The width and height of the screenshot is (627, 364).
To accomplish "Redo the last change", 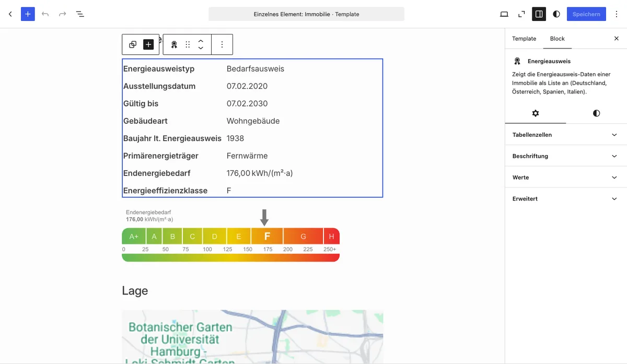I will coord(63,14).
